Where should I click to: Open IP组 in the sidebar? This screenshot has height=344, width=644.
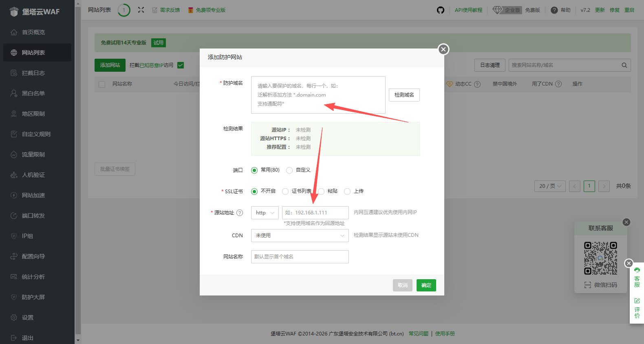coord(37,236)
